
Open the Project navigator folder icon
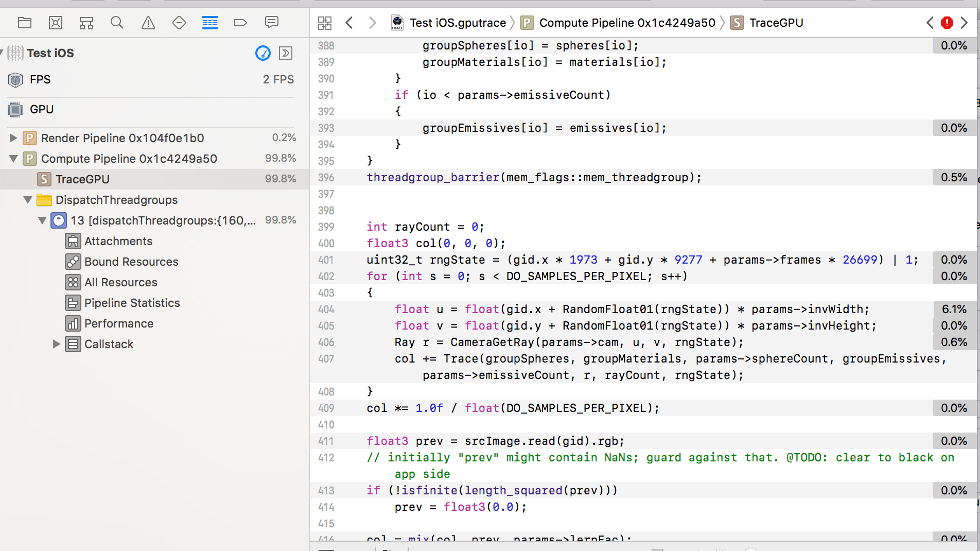(25, 23)
